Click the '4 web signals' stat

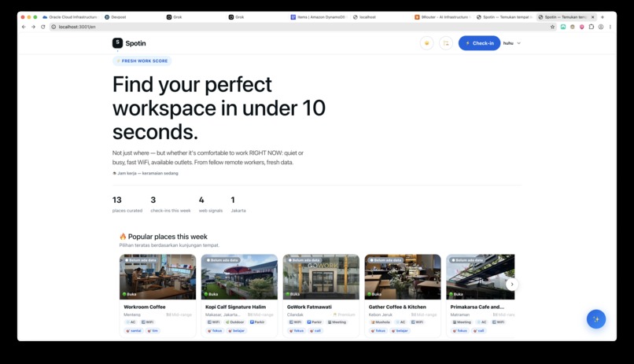coord(211,204)
